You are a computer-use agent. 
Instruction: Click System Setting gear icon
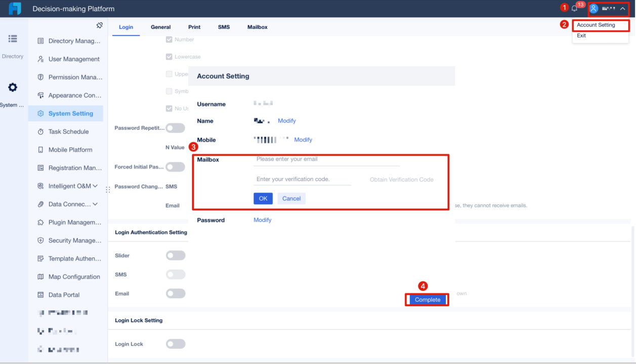pyautogui.click(x=40, y=114)
